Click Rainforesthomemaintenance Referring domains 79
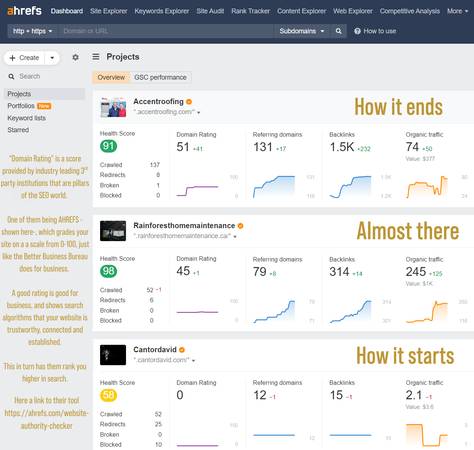Viewport: 474px width, 450px height. pyautogui.click(x=260, y=272)
